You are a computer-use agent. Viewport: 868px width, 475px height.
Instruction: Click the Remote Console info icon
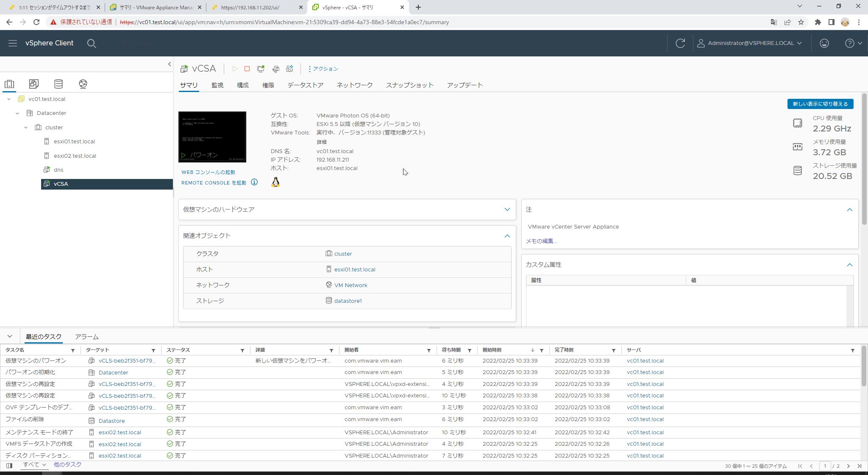pyautogui.click(x=254, y=182)
